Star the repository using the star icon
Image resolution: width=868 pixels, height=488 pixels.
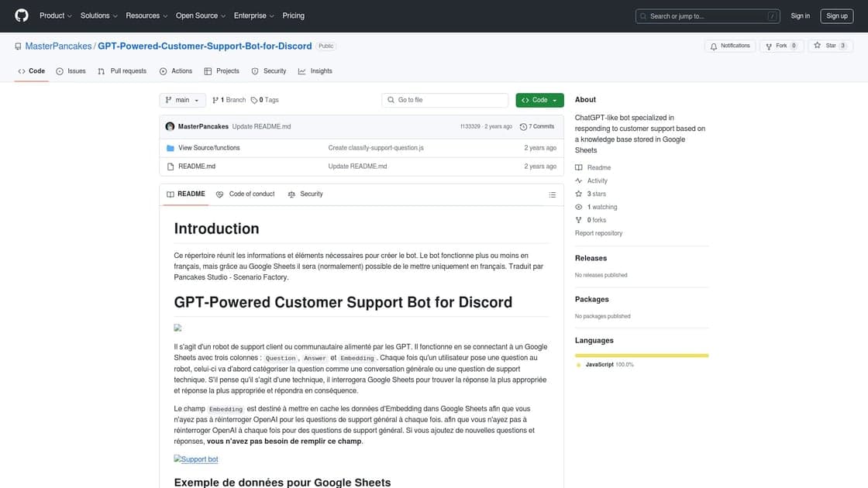816,45
